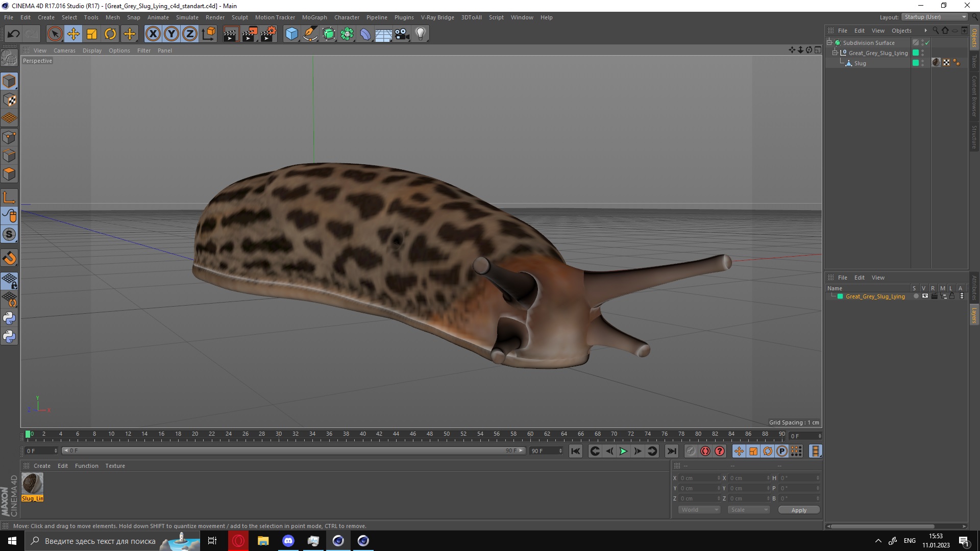Open viewport Cameras menu

tap(64, 51)
